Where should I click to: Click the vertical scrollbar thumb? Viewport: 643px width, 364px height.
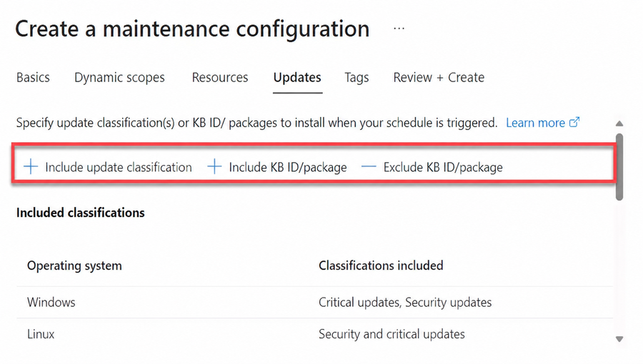tap(619, 167)
